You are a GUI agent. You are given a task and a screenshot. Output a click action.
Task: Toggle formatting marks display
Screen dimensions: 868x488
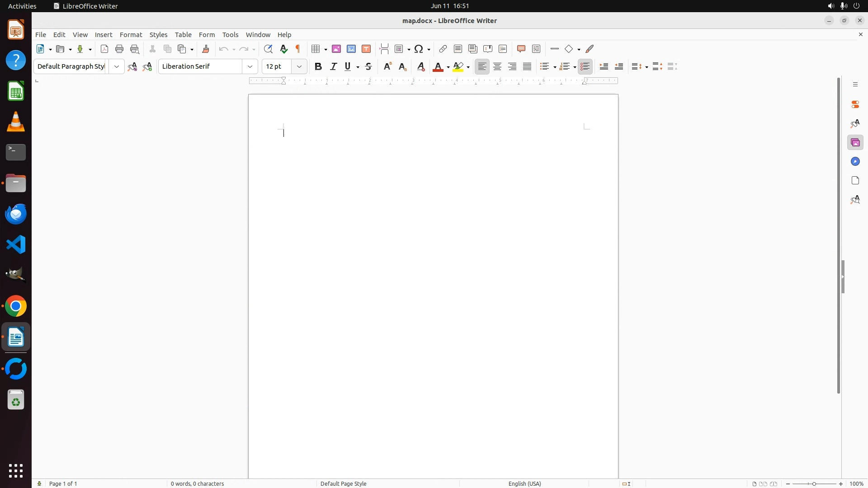point(298,49)
